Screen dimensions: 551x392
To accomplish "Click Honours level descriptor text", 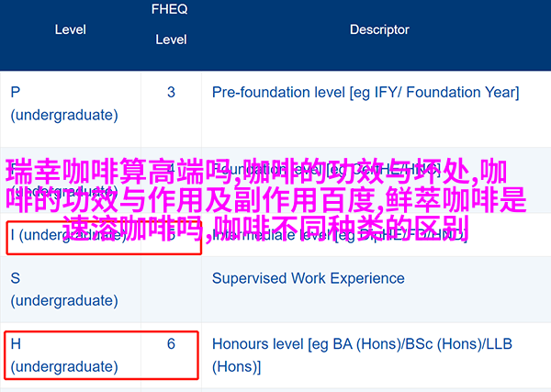I will (x=362, y=355).
